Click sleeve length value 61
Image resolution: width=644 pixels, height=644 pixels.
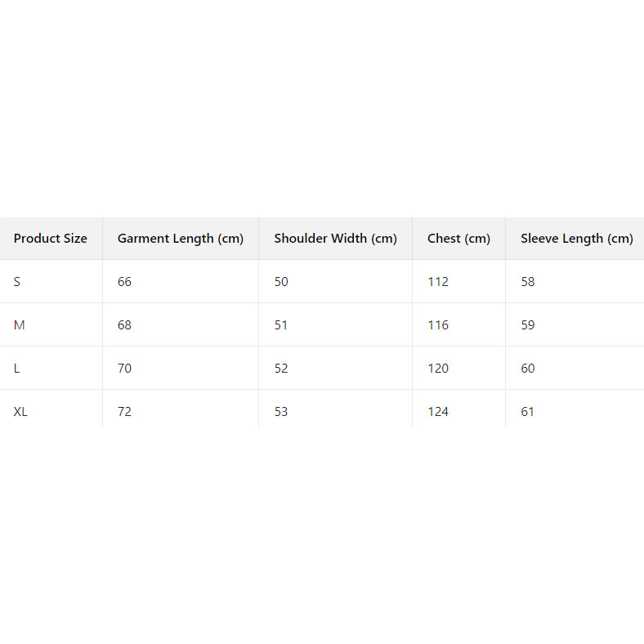[x=528, y=412]
